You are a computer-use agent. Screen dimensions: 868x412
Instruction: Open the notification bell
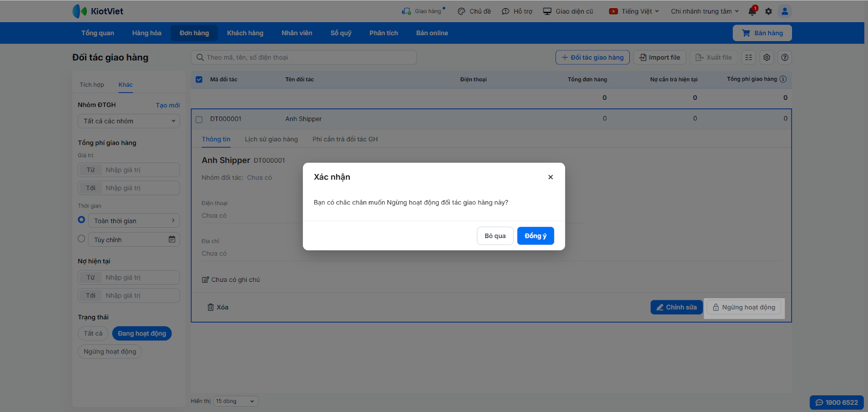click(752, 11)
